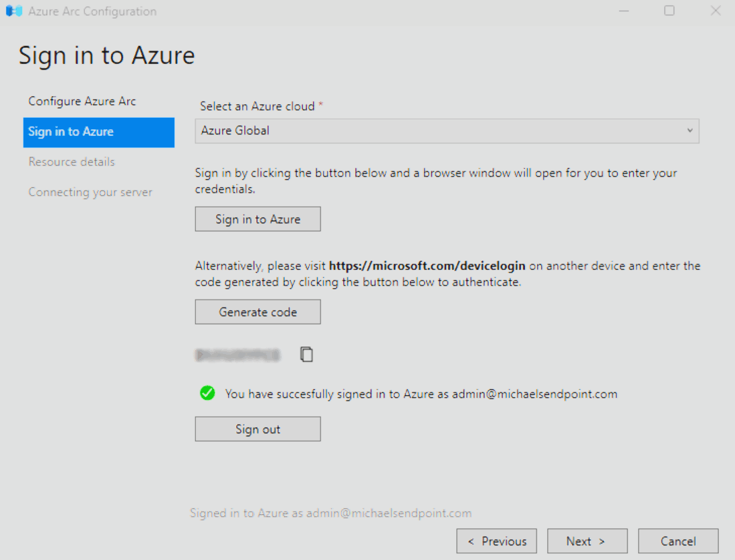
Task: Cancel the Azure Arc configuration
Action: click(678, 541)
